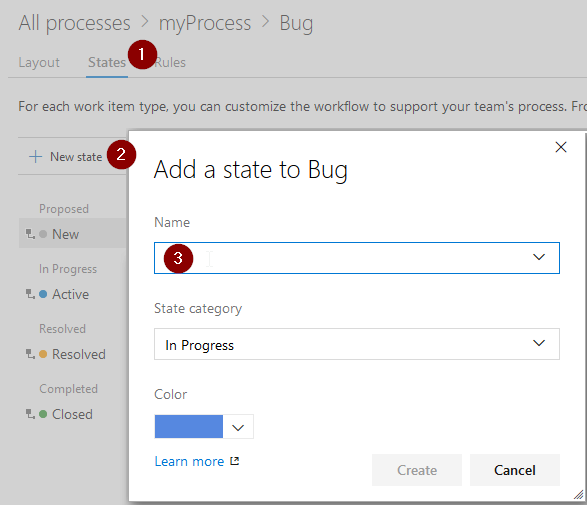
Task: Switch to the Layout tab
Action: coord(39,62)
